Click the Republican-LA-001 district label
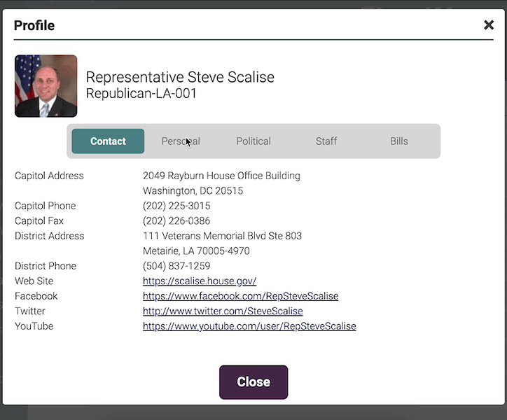Viewport: 507px width, 420px height. 141,93
